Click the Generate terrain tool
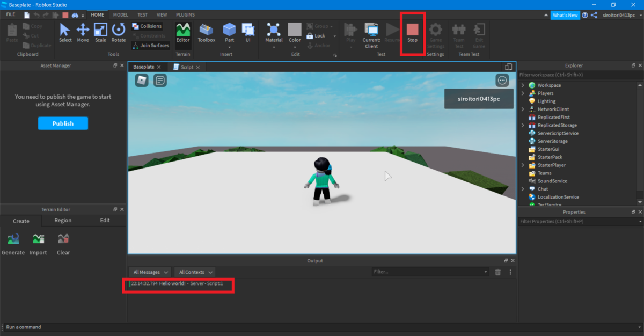The image size is (644, 336). [x=13, y=244]
